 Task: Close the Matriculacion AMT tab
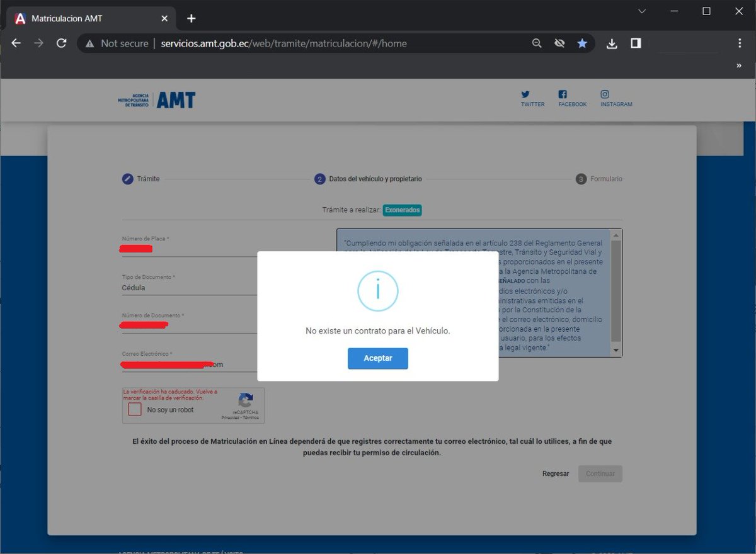point(164,18)
